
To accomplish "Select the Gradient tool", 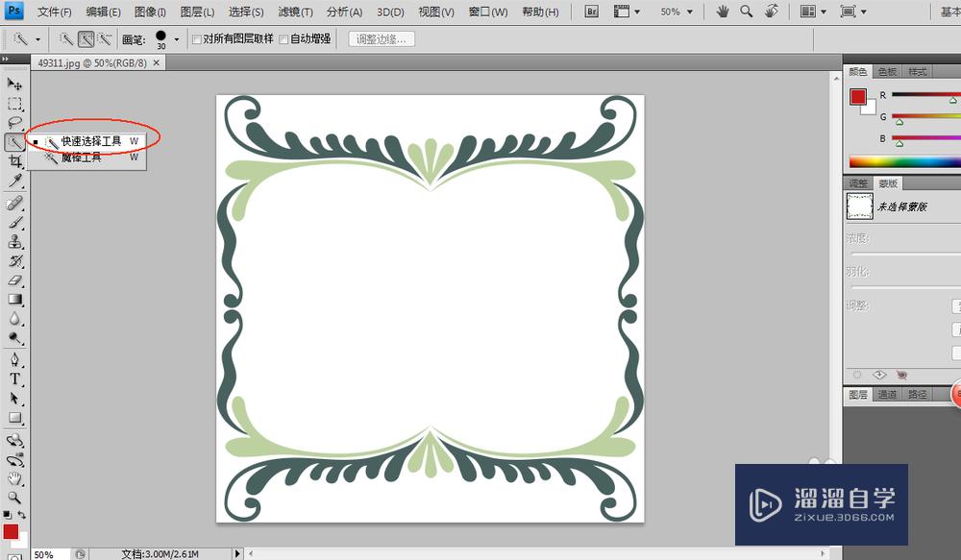I will click(14, 300).
